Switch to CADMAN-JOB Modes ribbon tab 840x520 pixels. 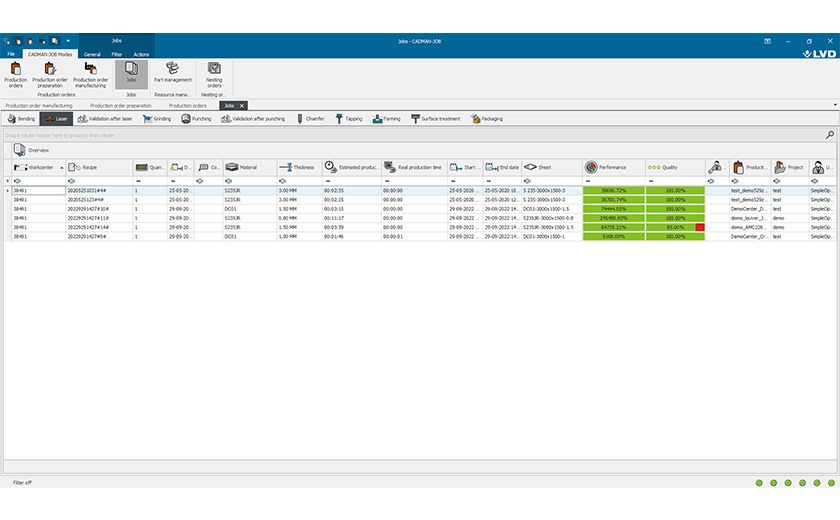pyautogui.click(x=50, y=54)
